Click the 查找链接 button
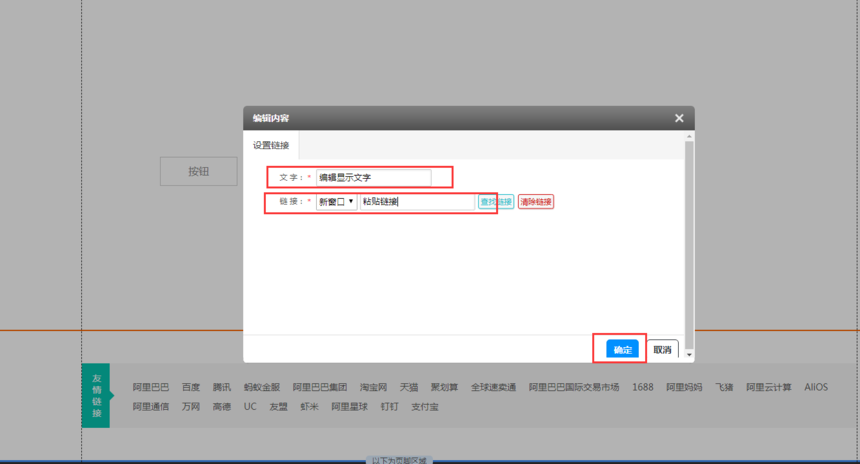This screenshot has width=860, height=464. [x=496, y=202]
